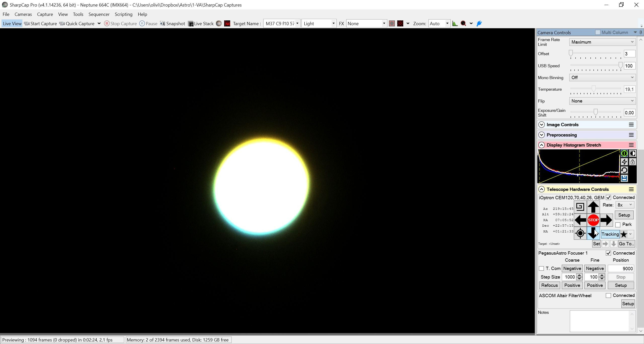Enable the Multi Column checkbox

(x=598, y=32)
